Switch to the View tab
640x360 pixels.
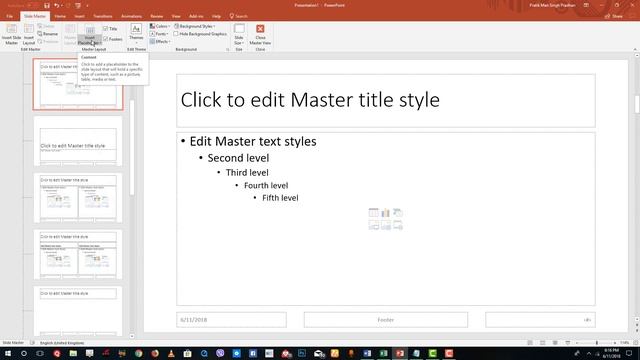click(176, 16)
